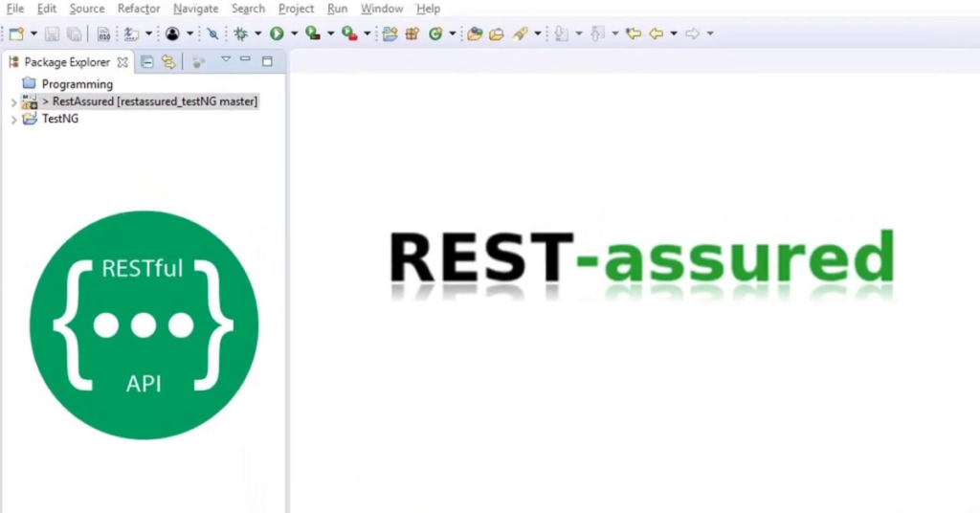
Task: Click the Debug bug icon
Action: pyautogui.click(x=240, y=33)
